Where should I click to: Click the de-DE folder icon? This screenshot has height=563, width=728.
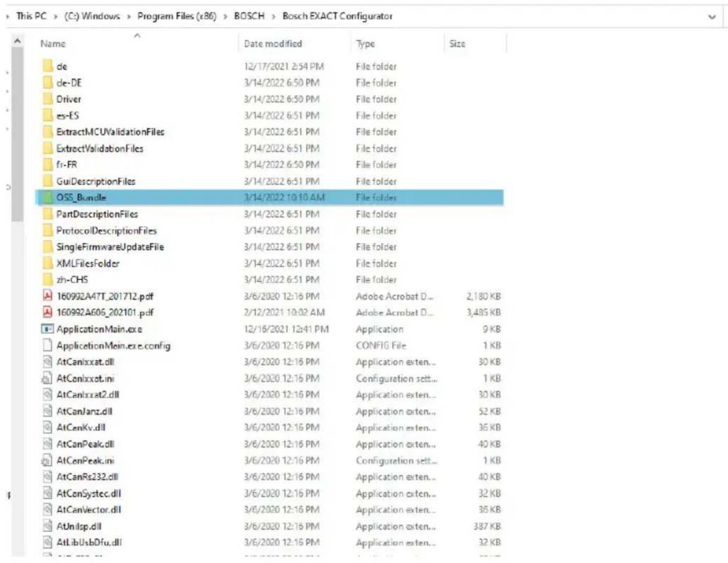(x=48, y=83)
